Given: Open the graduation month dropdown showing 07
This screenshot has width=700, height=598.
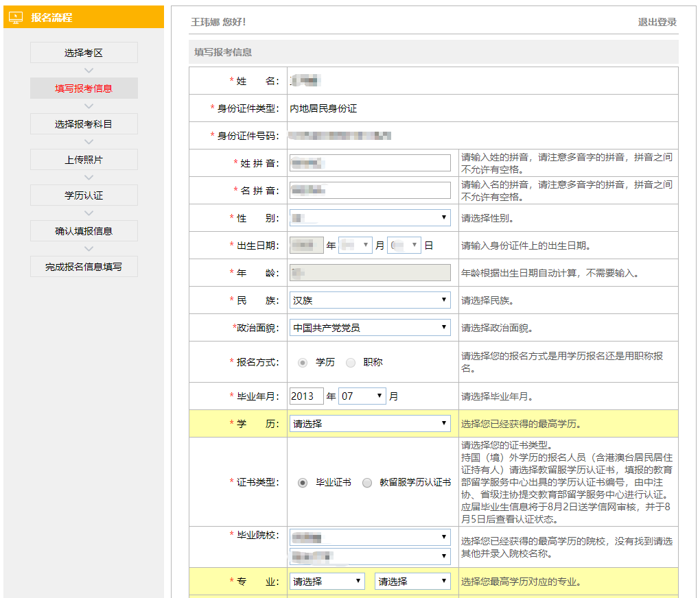Looking at the screenshot, I should pyautogui.click(x=362, y=396).
